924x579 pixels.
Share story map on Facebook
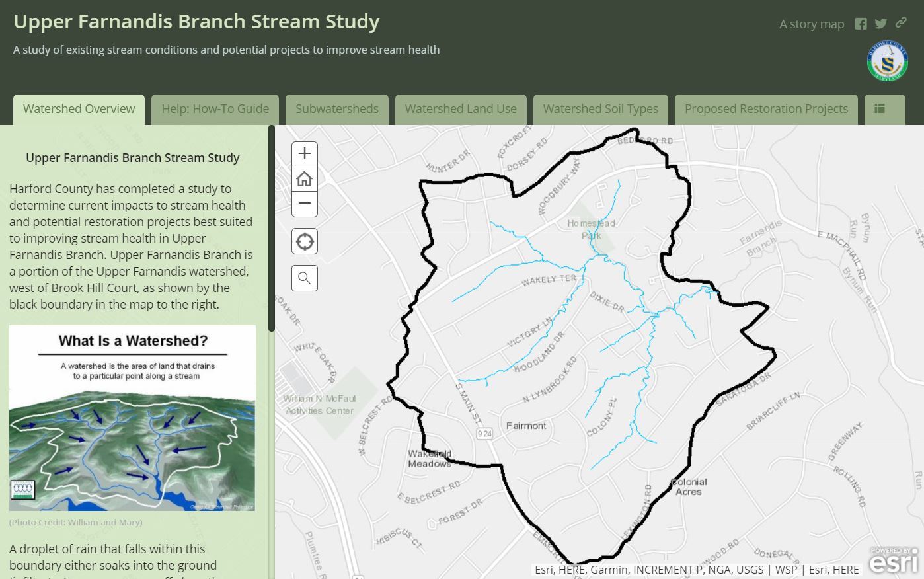point(861,24)
